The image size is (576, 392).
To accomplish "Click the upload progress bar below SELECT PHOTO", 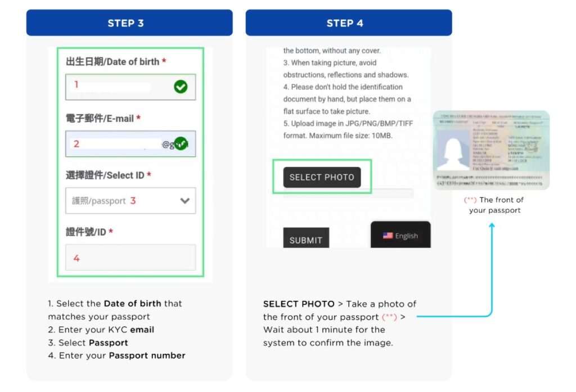I will pyautogui.click(x=348, y=193).
